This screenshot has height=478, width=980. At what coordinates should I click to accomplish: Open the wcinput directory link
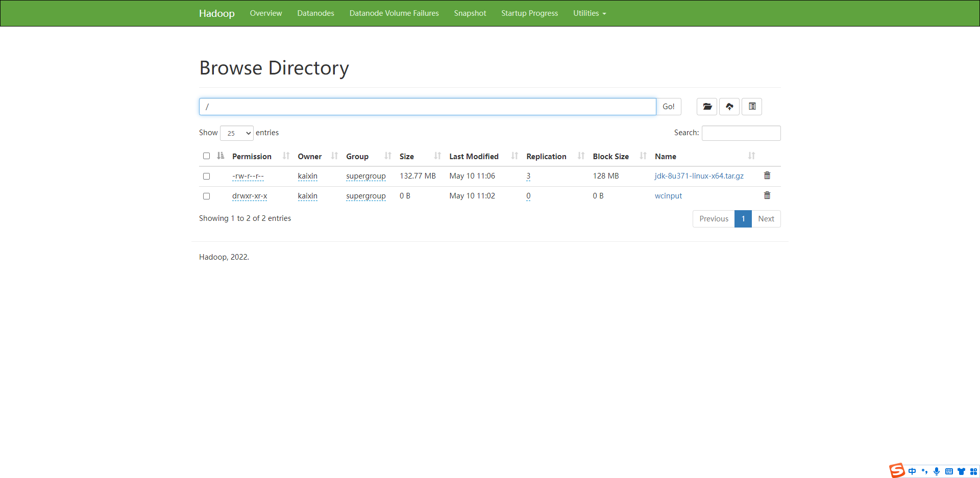[x=668, y=196]
